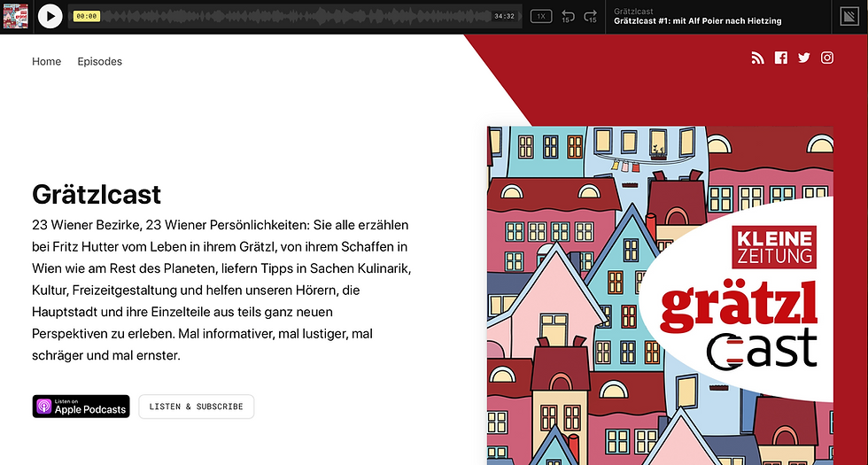The image size is (868, 465).
Task: Seek within the audio waveform
Action: pyautogui.click(x=294, y=17)
